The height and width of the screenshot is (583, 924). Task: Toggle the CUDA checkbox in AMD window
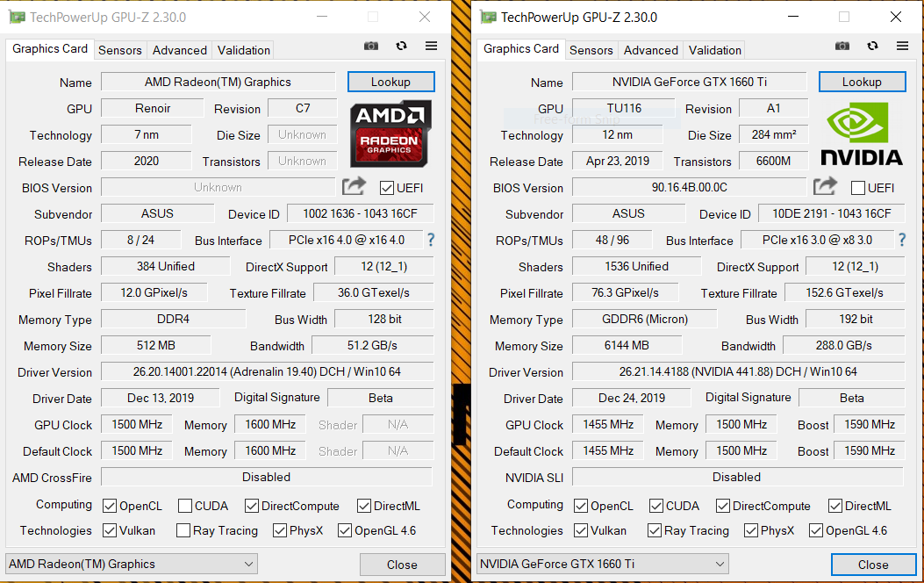tap(185, 506)
